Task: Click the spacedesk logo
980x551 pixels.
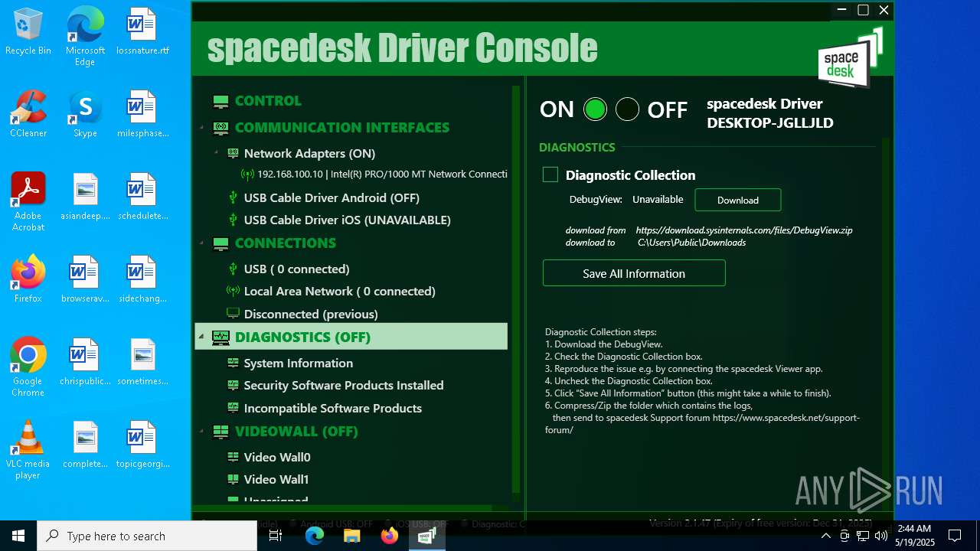Action: pos(850,58)
